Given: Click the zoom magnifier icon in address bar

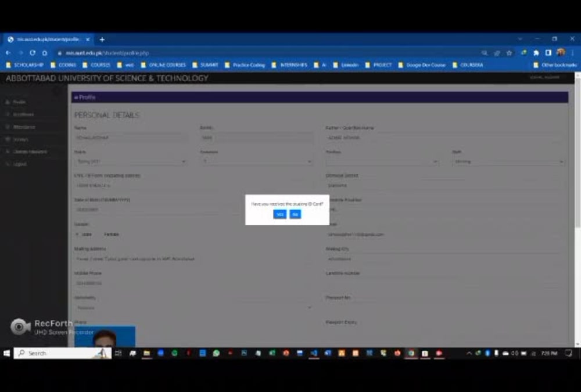Looking at the screenshot, I should pos(485,53).
